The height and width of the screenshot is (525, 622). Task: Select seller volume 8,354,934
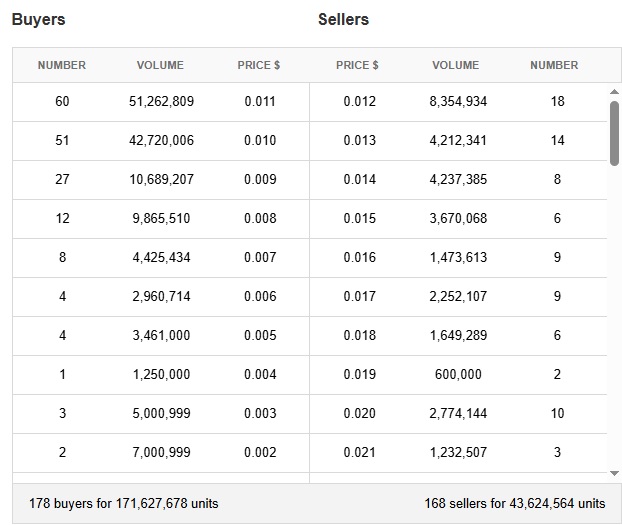[x=458, y=102]
